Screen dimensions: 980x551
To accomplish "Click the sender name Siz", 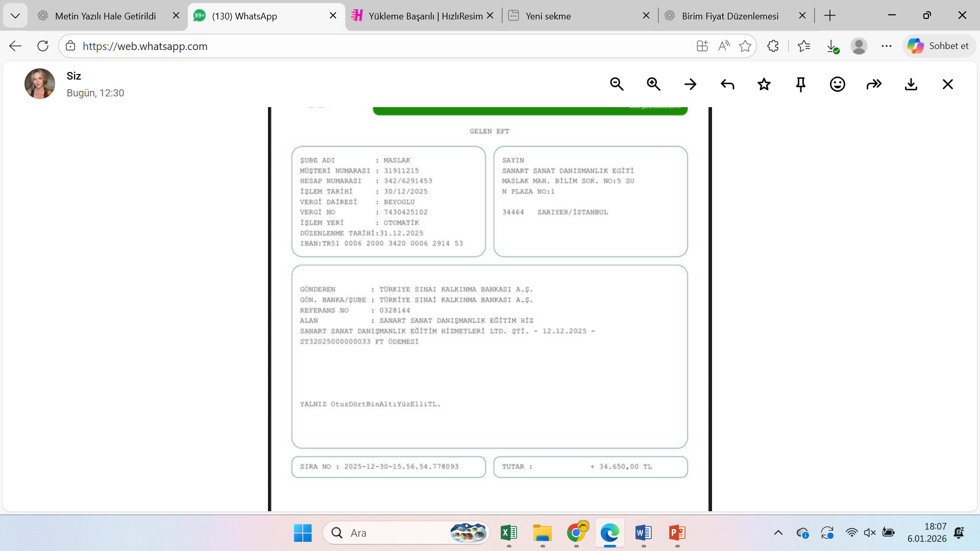I will [73, 76].
